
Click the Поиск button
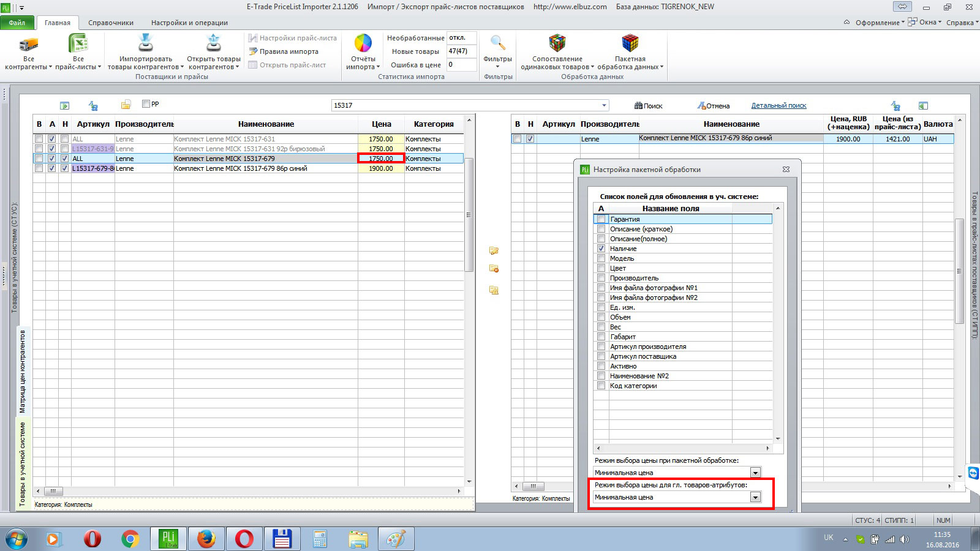click(x=649, y=105)
